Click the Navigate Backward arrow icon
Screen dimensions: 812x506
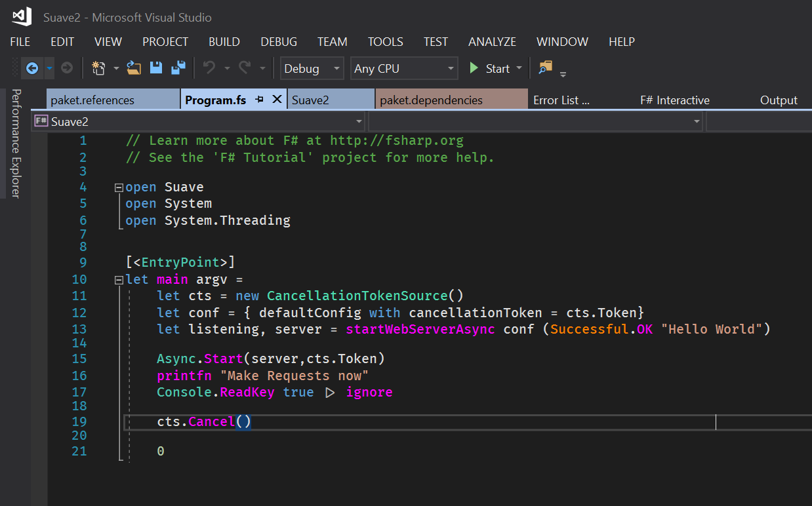click(x=31, y=68)
